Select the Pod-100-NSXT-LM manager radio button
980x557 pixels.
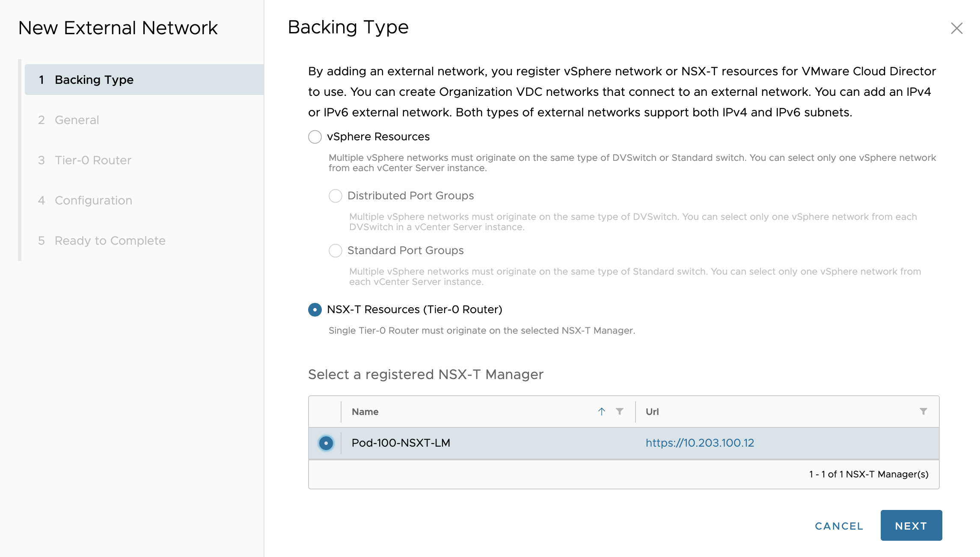326,443
